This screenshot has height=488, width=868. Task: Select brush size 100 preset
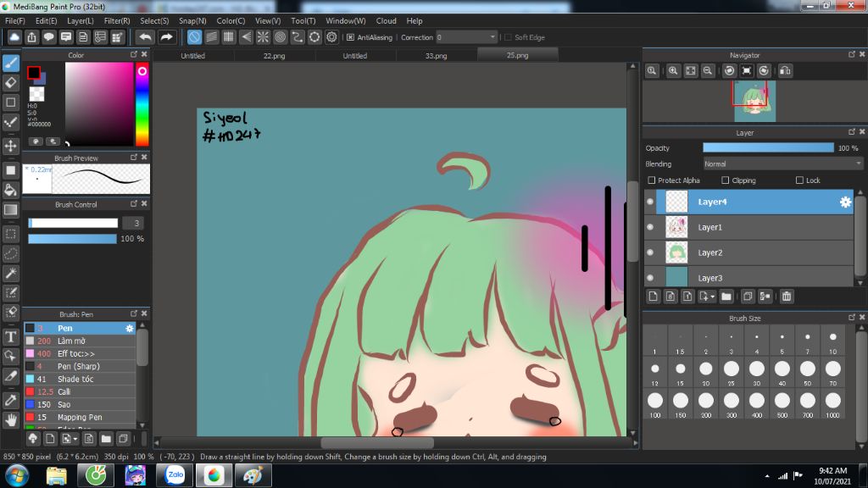(x=655, y=405)
